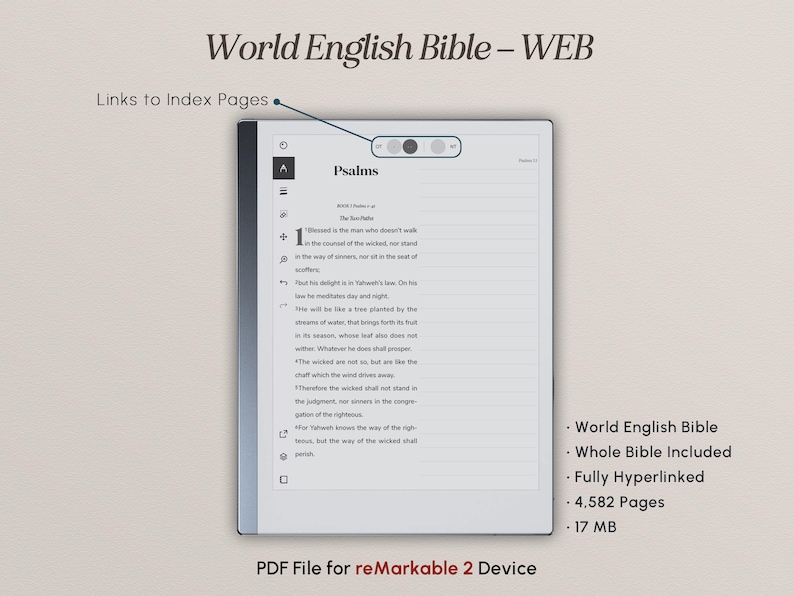Click line 'teous, but the way of the wicked'

coord(356,441)
